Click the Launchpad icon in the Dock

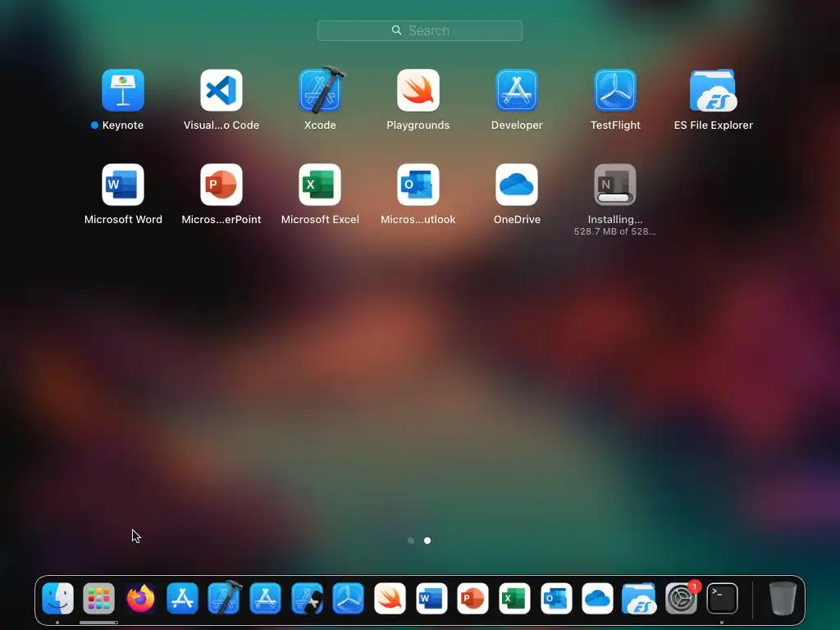[98, 598]
